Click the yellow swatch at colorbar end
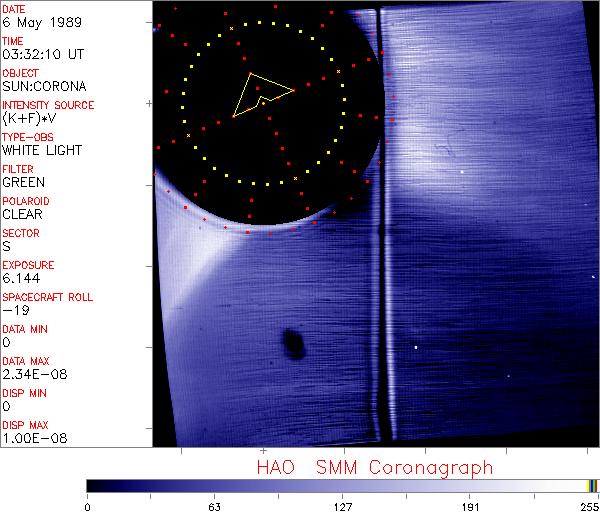 click(x=589, y=485)
